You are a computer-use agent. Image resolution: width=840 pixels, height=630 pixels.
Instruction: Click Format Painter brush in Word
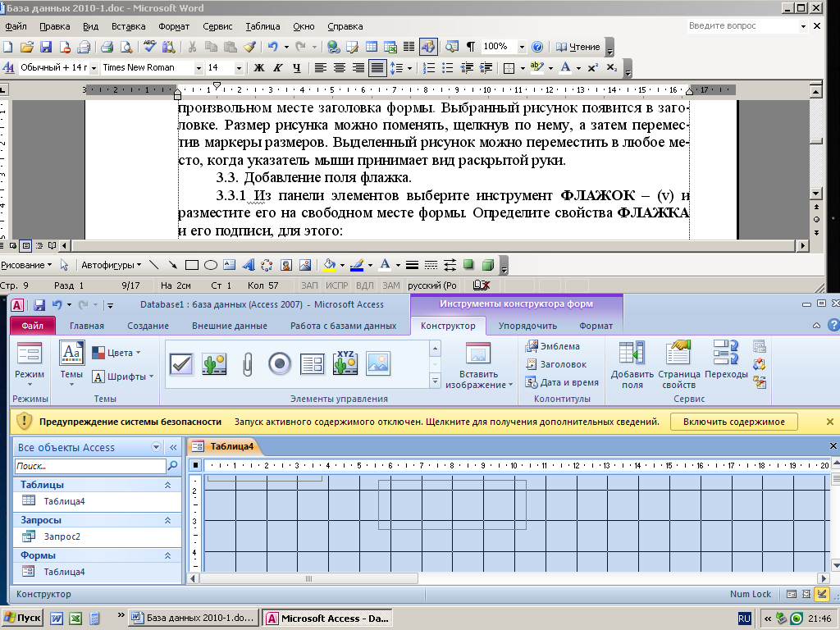point(249,47)
